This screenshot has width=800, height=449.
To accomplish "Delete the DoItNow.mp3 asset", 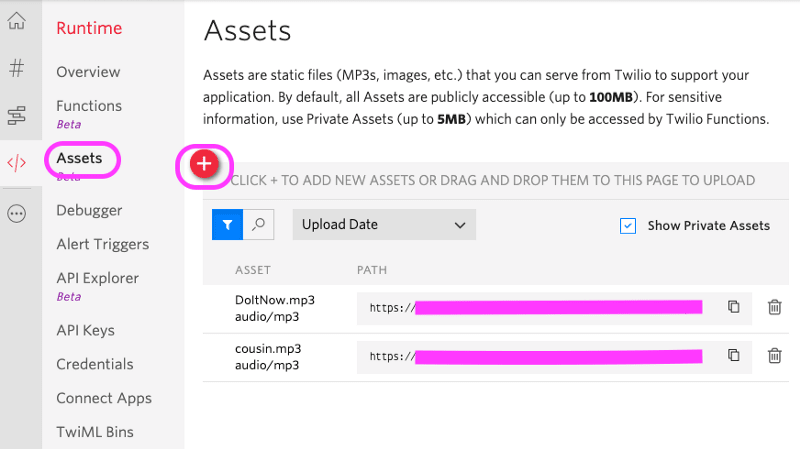I will point(774,307).
